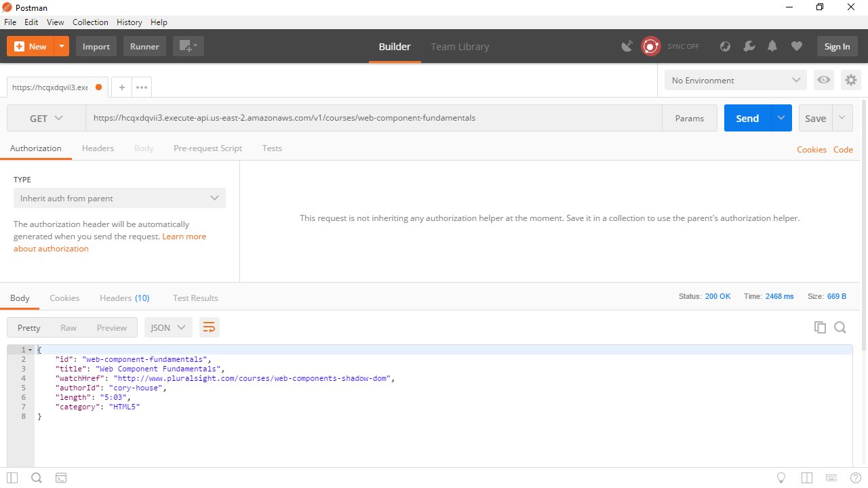
Task: Switch to the Team Library tab
Action: tap(460, 47)
